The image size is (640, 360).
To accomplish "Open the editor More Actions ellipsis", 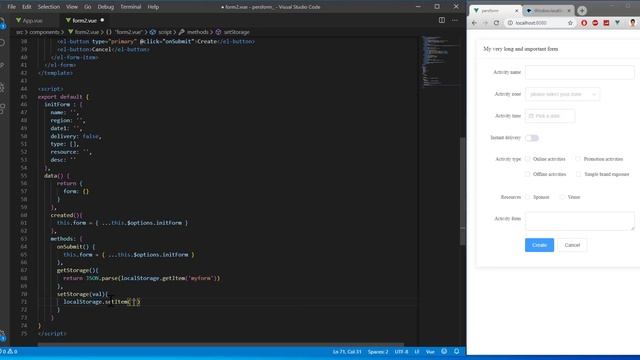I will 455,20.
